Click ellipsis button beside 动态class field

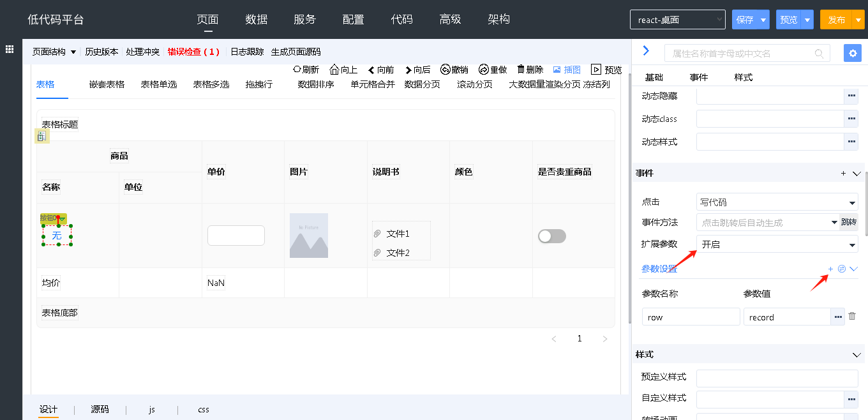(851, 119)
